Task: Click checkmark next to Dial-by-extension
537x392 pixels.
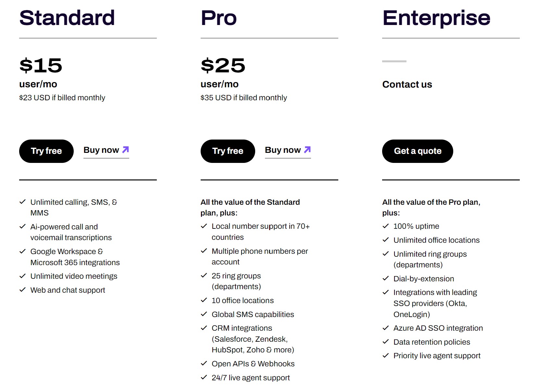Action: pos(386,278)
